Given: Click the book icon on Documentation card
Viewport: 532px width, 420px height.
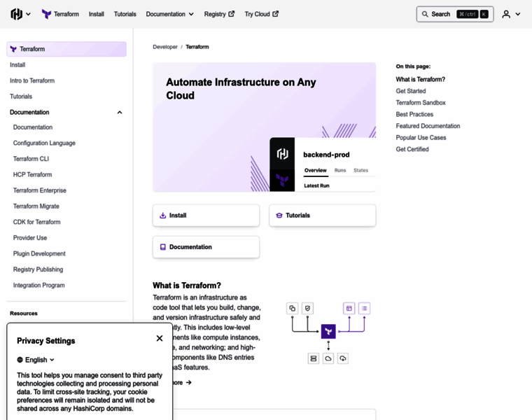Looking at the screenshot, I should [x=163, y=247].
